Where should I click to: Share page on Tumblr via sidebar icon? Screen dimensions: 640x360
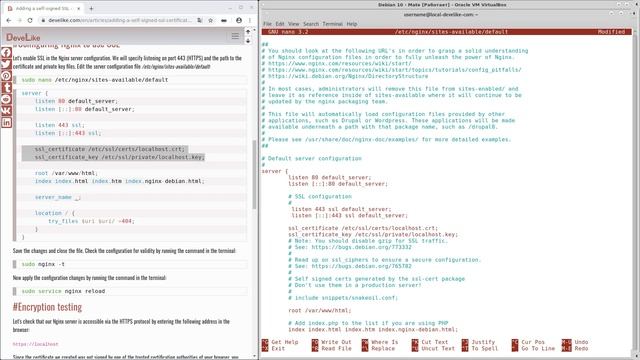(6, 87)
